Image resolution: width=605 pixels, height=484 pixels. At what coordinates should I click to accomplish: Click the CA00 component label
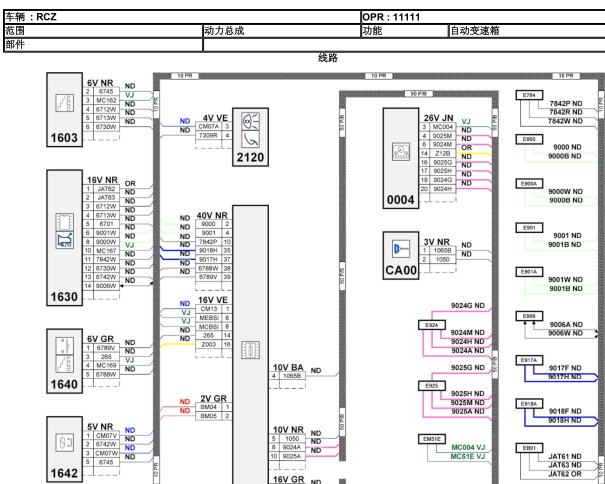(x=401, y=270)
